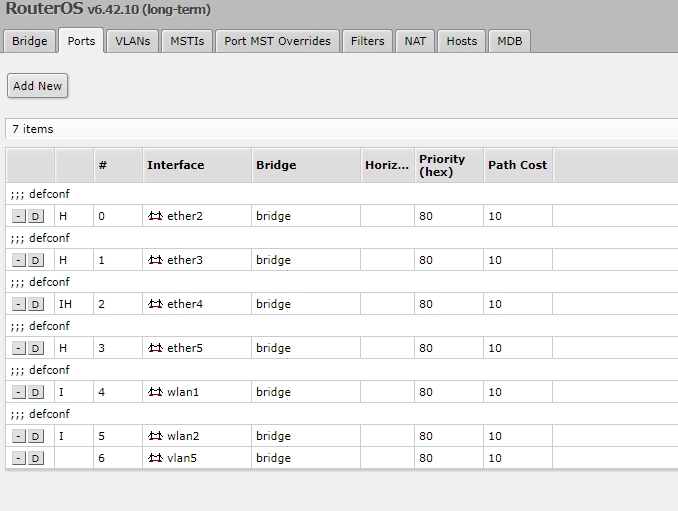Open the vlan5 interface entry
The height and width of the screenshot is (511, 678).
pyautogui.click(x=182, y=458)
